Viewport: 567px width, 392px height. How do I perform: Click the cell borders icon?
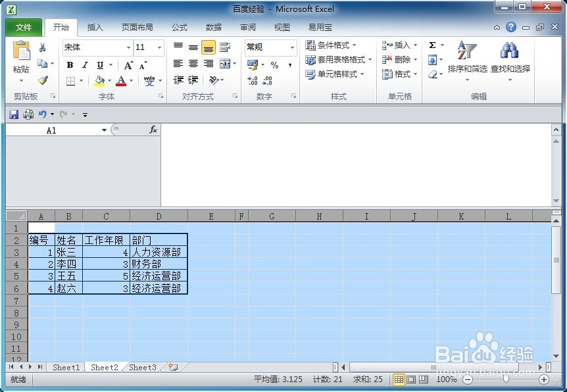click(70, 81)
